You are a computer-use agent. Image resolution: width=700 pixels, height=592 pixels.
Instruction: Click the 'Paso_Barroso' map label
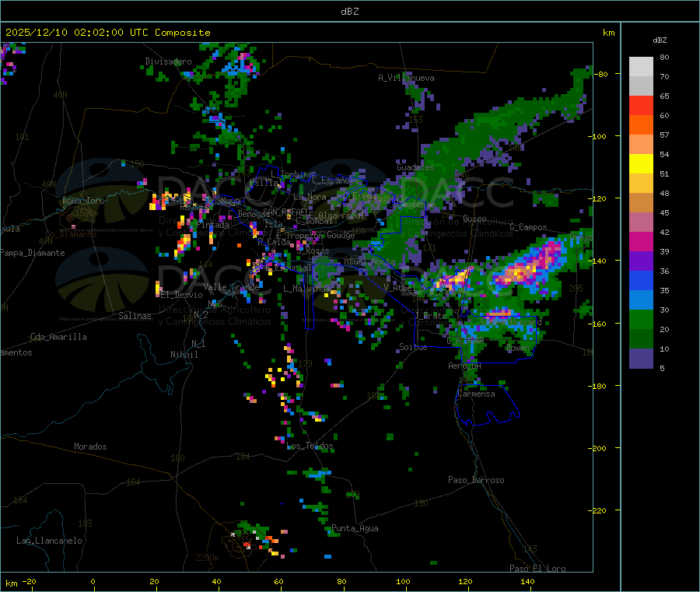pyautogui.click(x=476, y=480)
